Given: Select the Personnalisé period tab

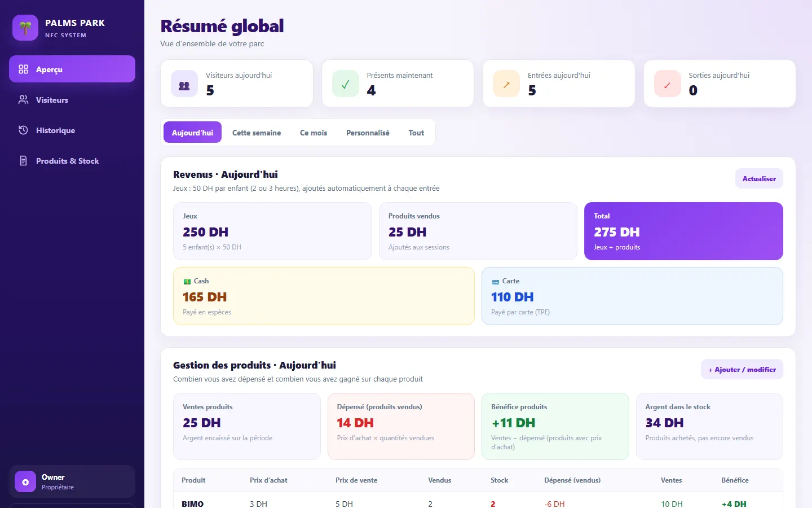Looking at the screenshot, I should [x=368, y=133].
